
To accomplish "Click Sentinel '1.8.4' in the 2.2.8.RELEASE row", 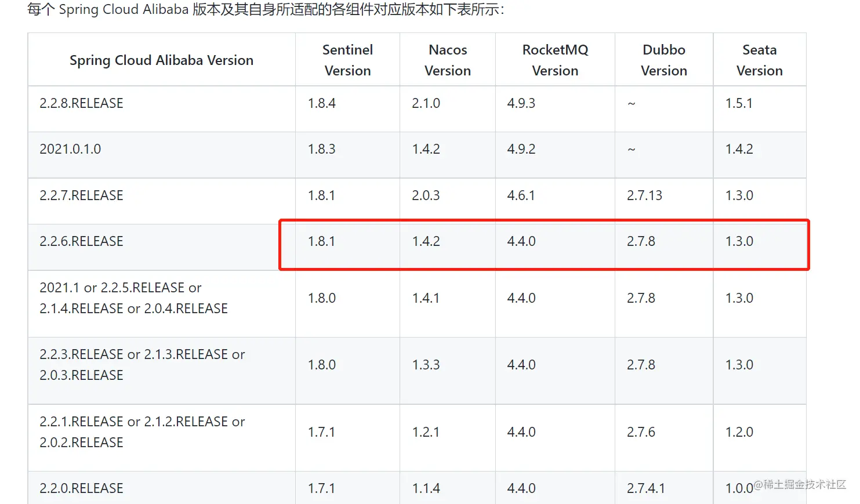I will point(322,103).
